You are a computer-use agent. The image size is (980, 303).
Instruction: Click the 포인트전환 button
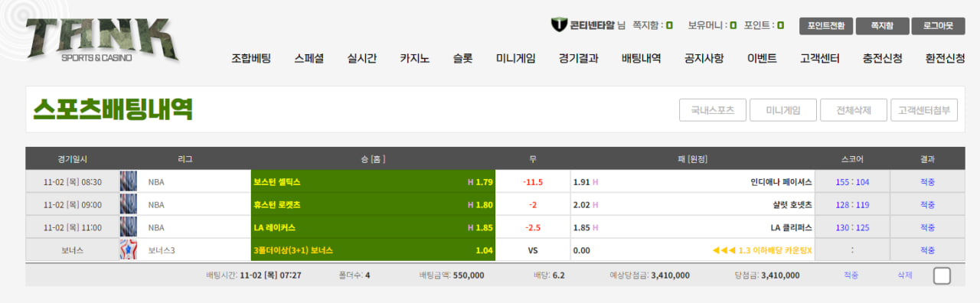pos(826,26)
